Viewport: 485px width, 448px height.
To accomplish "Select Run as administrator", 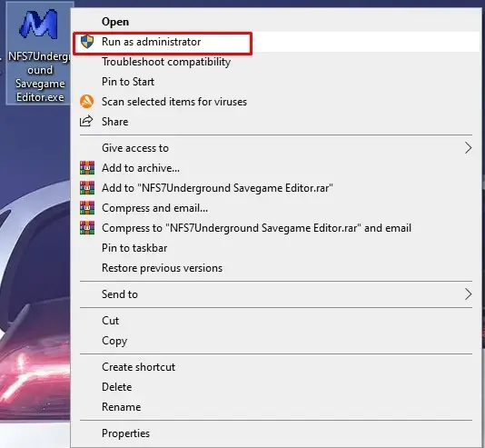I will 275,42.
